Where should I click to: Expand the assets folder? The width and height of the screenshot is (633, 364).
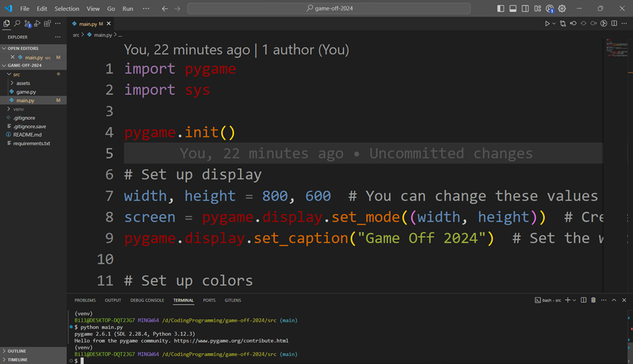23,83
